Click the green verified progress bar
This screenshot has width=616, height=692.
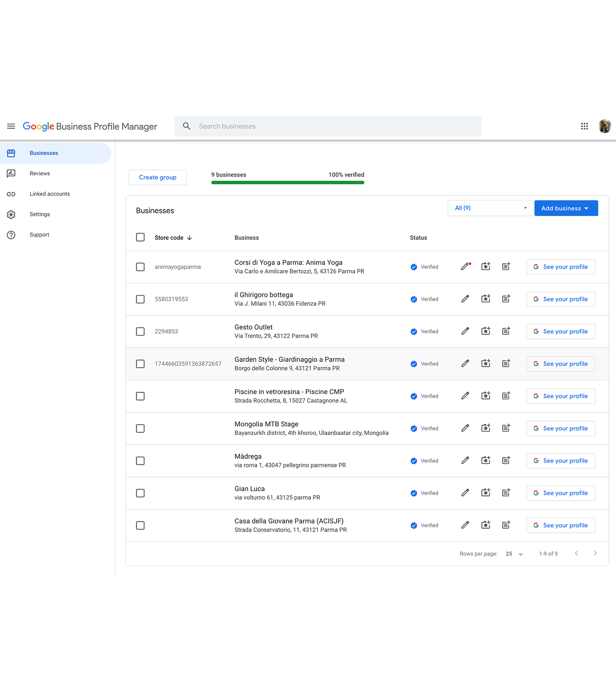[288, 182]
